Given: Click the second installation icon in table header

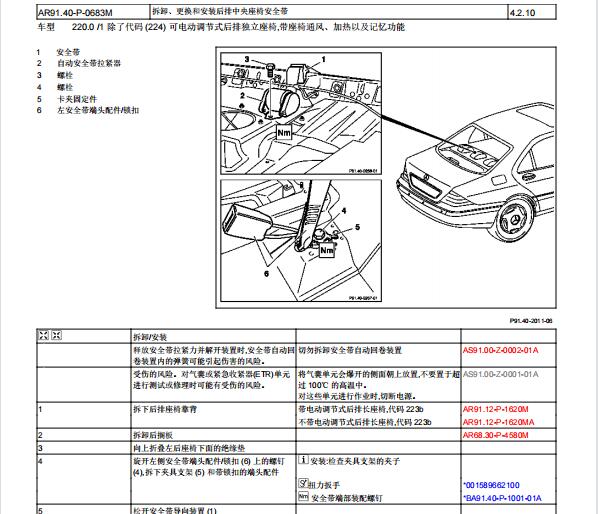Looking at the screenshot, I should coord(56,335).
